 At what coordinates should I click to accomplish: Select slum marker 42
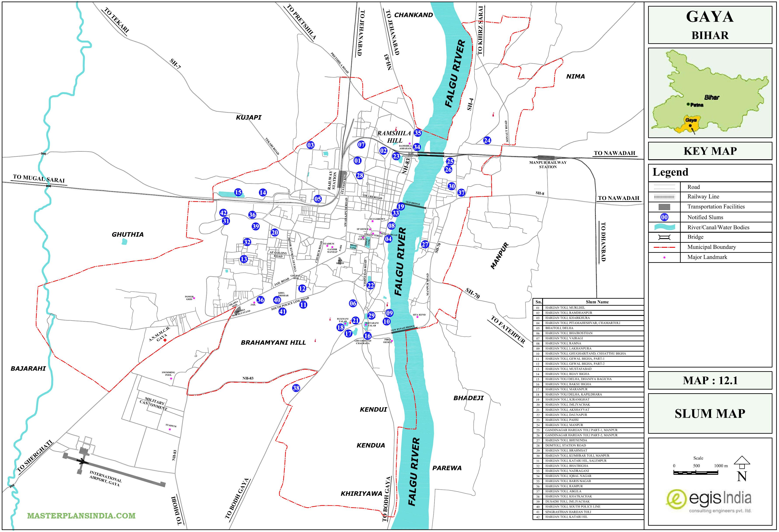223,213
